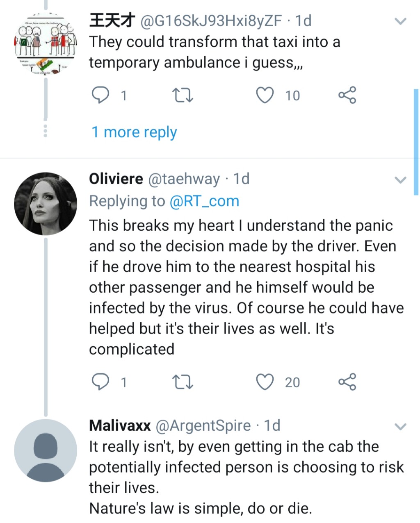Share the 王天才 temporary ambulance tweet
This screenshot has width=420, height=523.
click(347, 95)
